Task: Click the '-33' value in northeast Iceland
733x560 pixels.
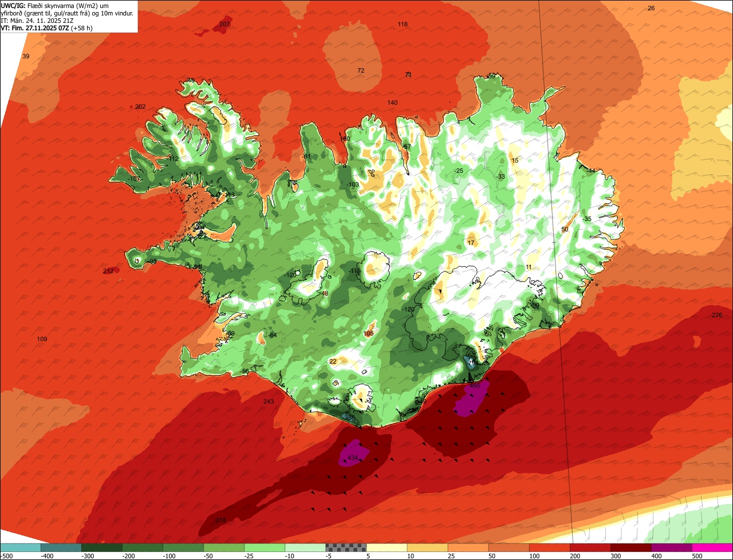Action: point(501,176)
